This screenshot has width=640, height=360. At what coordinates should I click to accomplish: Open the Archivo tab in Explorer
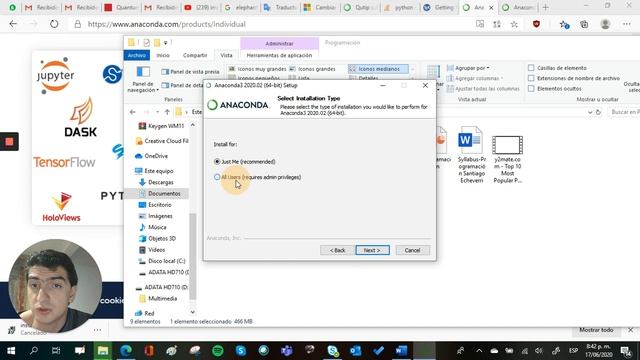tap(137, 55)
